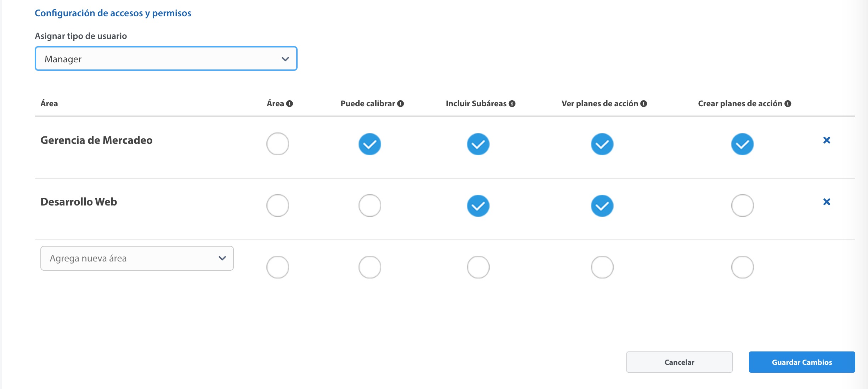Click the info icon beside Puede calibrar
This screenshot has height=389, width=868.
click(400, 104)
